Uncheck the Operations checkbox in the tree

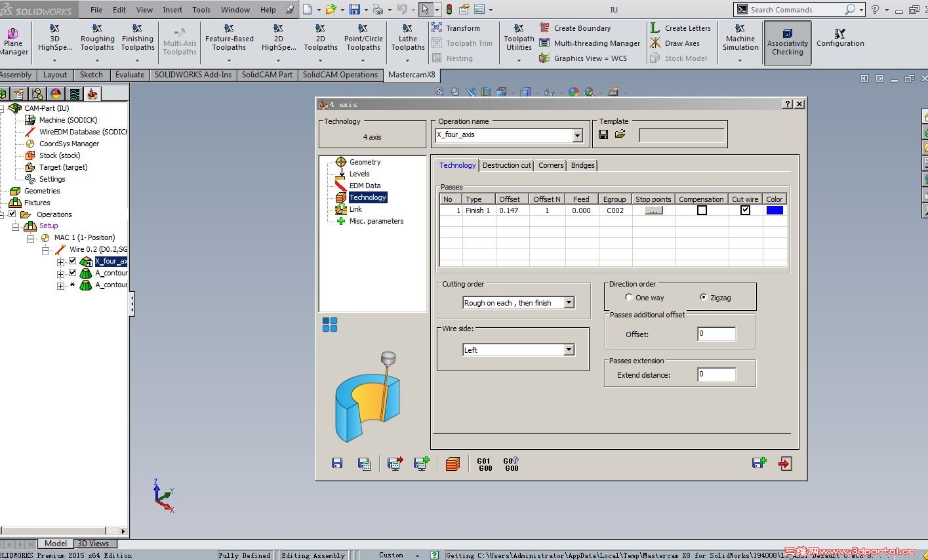(12, 214)
